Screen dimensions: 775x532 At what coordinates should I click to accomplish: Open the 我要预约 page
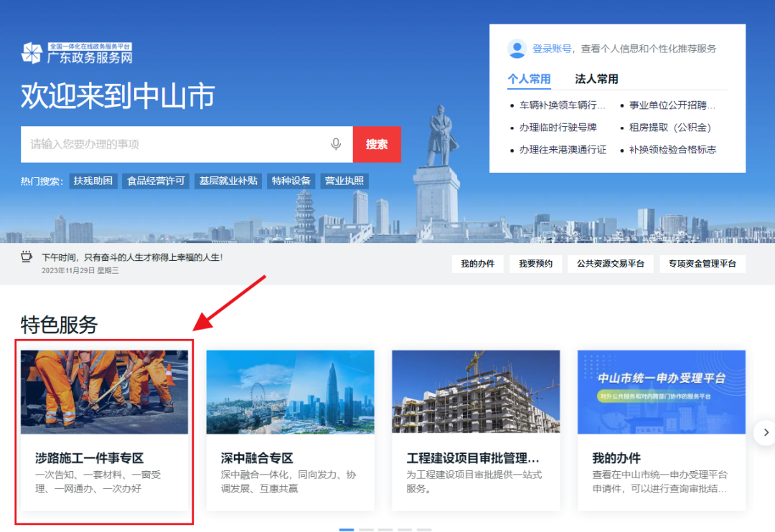(535, 264)
